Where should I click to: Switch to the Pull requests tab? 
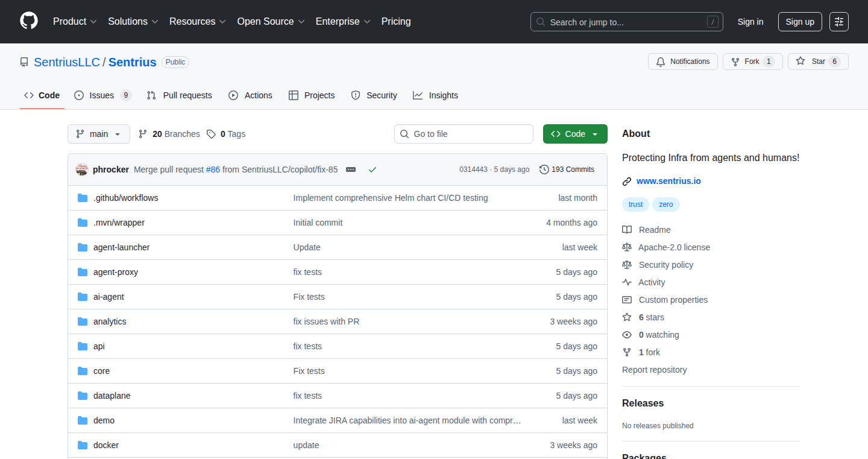click(180, 95)
